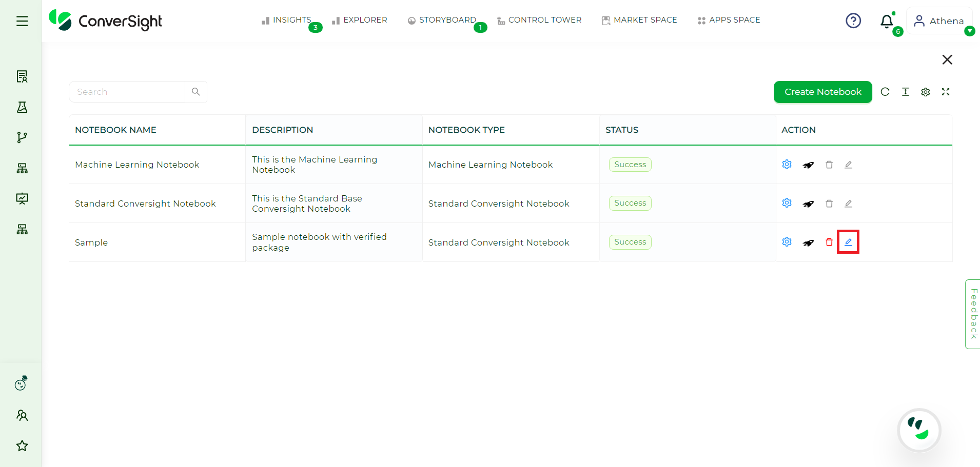Go to Control Tower tab
This screenshot has height=467, width=980.
coord(539,20)
